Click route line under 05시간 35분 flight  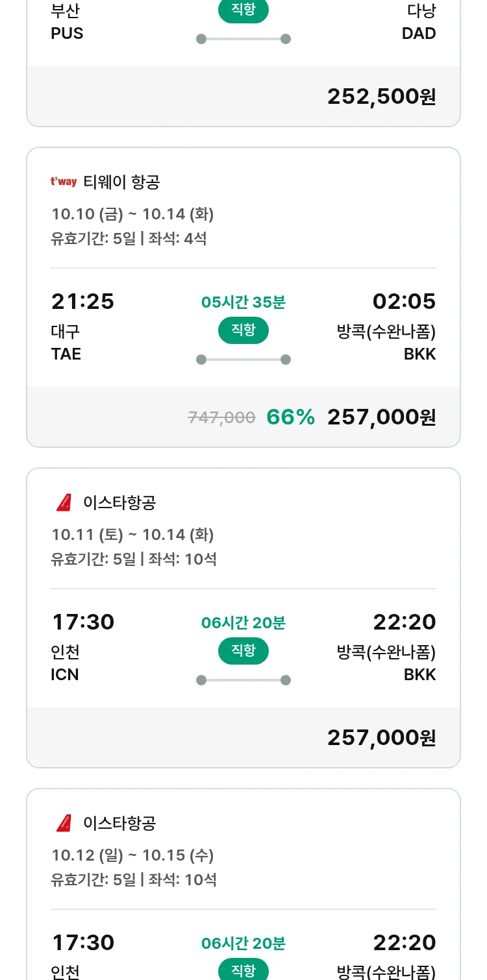(243, 360)
